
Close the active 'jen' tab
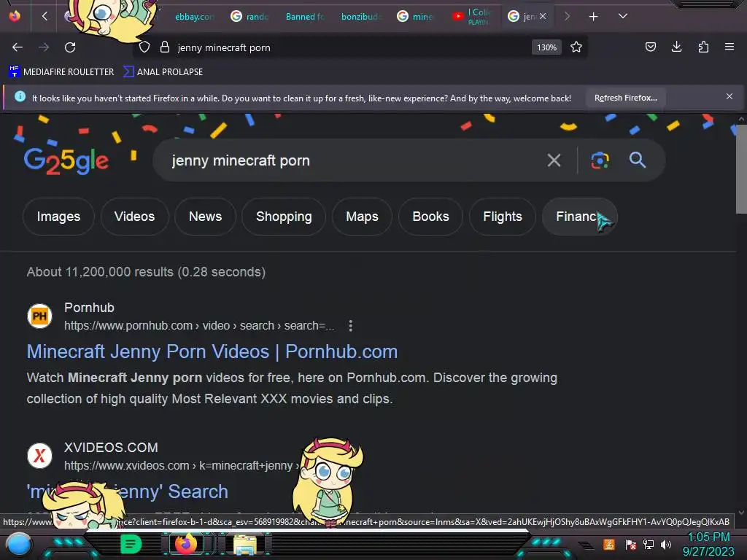[543, 16]
